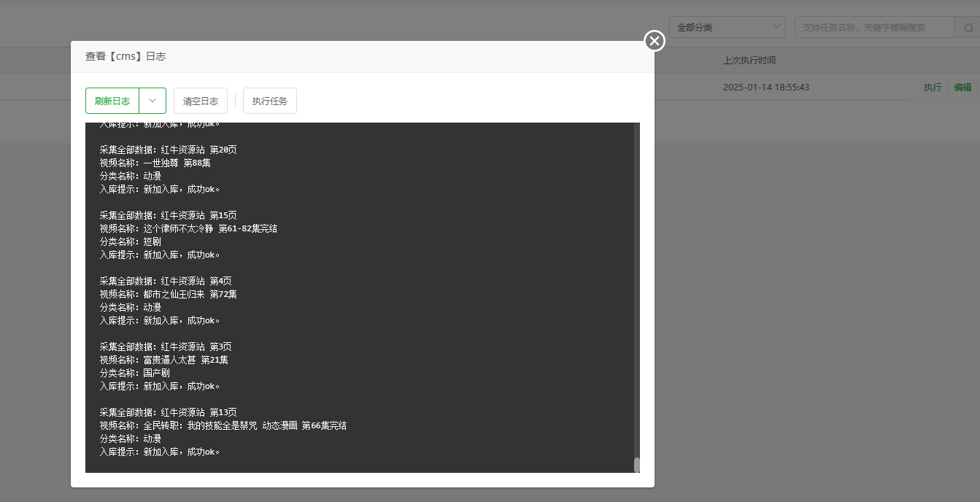980x502 pixels.
Task: Focus the task name keyword search field
Action: 874,28
